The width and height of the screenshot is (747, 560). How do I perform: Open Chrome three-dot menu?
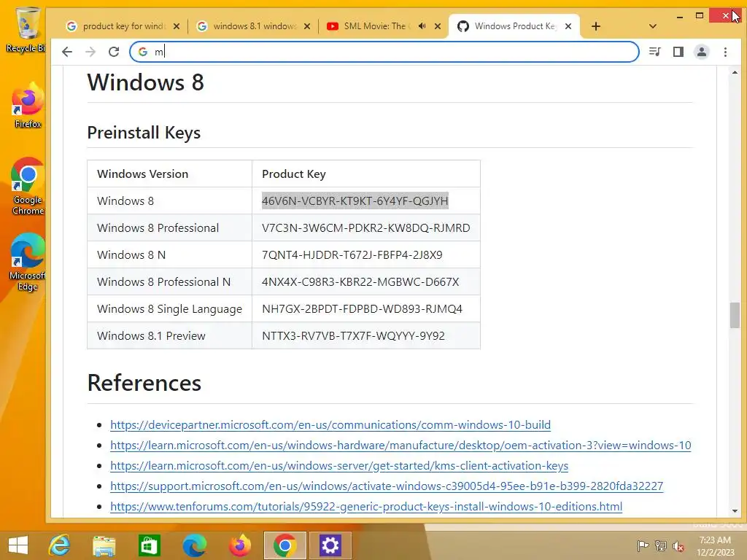point(725,52)
